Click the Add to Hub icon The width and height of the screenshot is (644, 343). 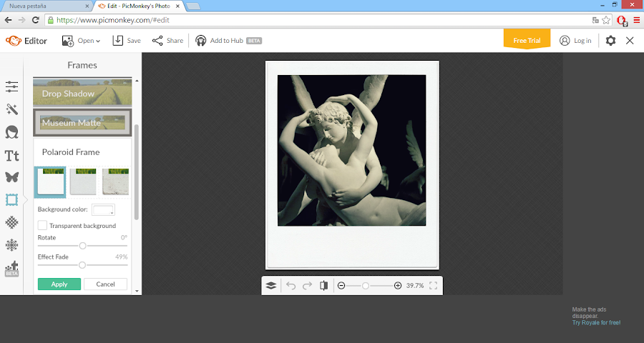(200, 40)
